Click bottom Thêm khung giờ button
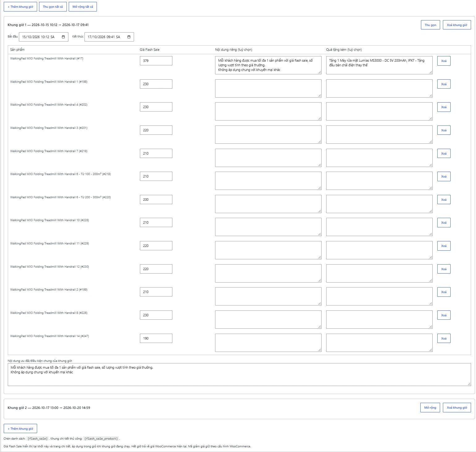476x452 pixels. pyautogui.click(x=20, y=428)
